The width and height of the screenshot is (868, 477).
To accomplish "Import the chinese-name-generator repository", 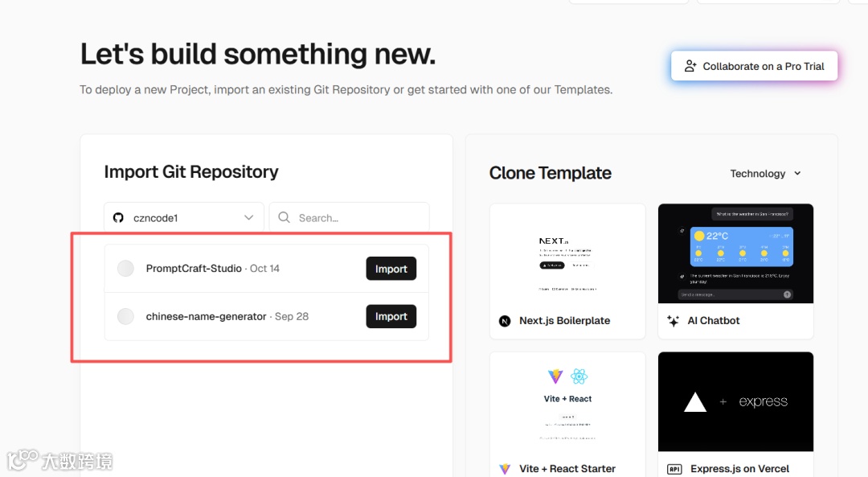I will tap(391, 317).
